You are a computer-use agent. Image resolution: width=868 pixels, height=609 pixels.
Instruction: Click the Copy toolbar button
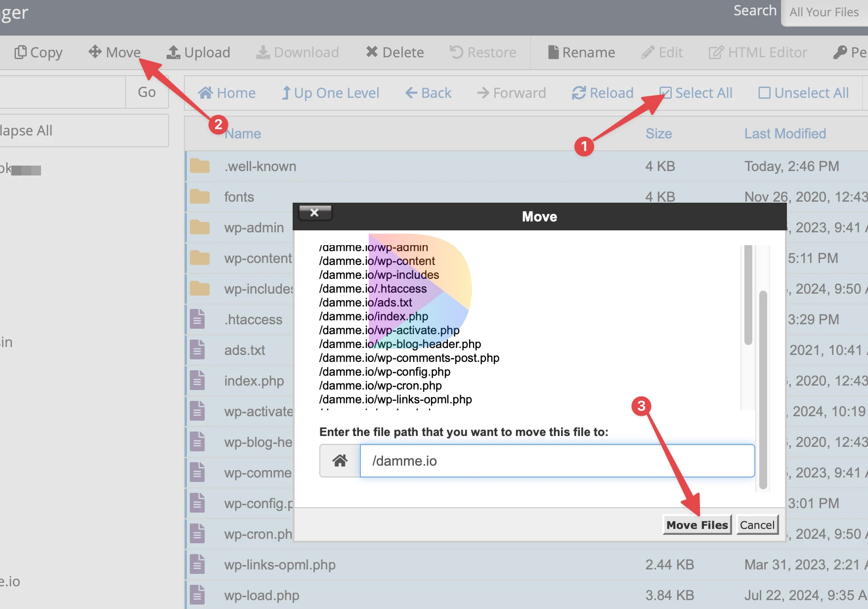click(x=38, y=52)
